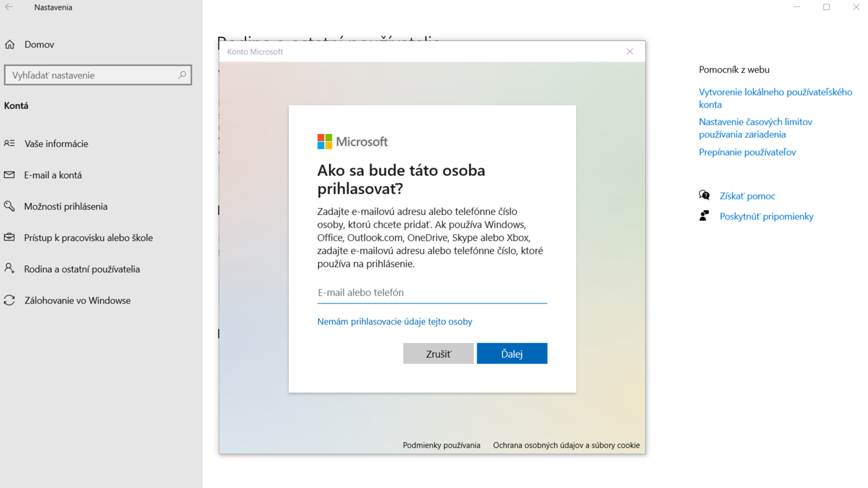Click the Získať pomoc link
The image size is (868, 488).
[747, 196]
